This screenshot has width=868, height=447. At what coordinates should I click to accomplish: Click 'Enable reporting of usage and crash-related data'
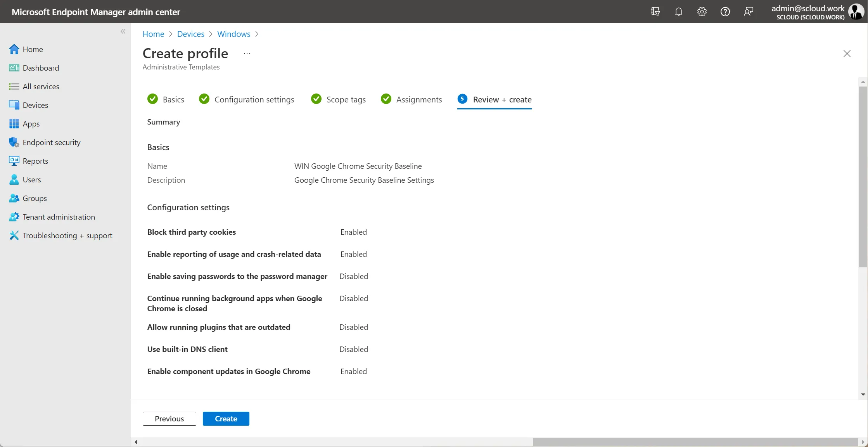click(234, 254)
